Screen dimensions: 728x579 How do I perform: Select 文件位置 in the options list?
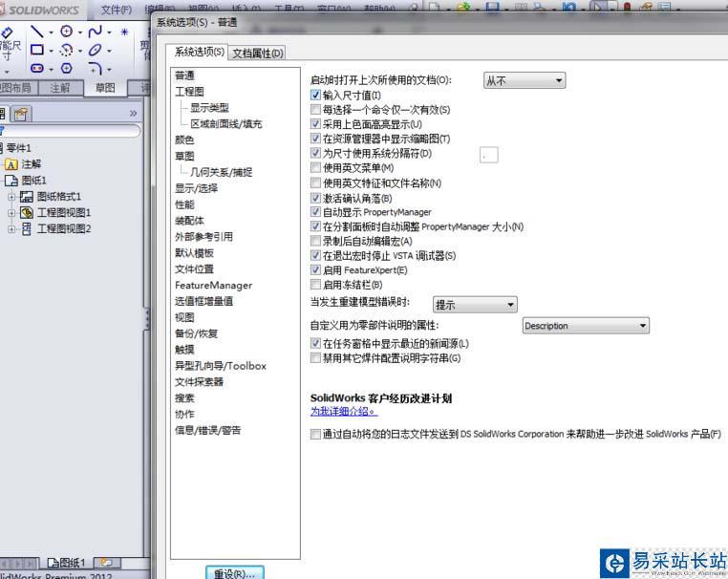(x=194, y=269)
